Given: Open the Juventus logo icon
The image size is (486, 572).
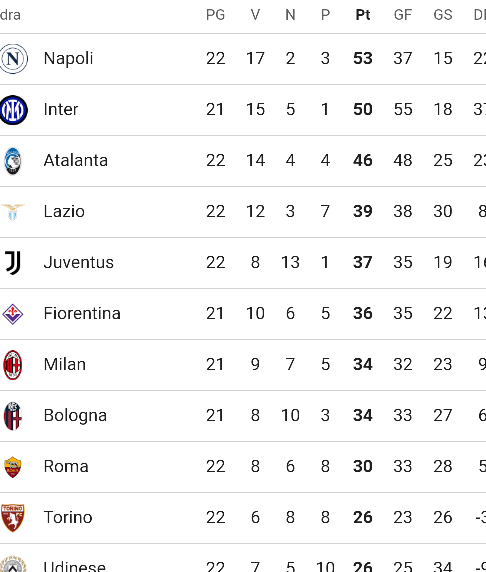Looking at the screenshot, I should [13, 263].
